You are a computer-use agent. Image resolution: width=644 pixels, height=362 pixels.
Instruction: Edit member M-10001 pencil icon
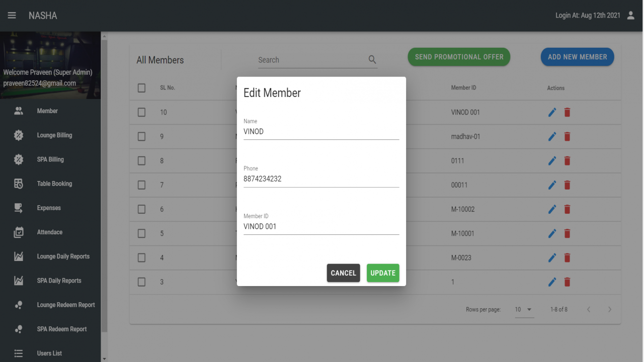tap(552, 233)
